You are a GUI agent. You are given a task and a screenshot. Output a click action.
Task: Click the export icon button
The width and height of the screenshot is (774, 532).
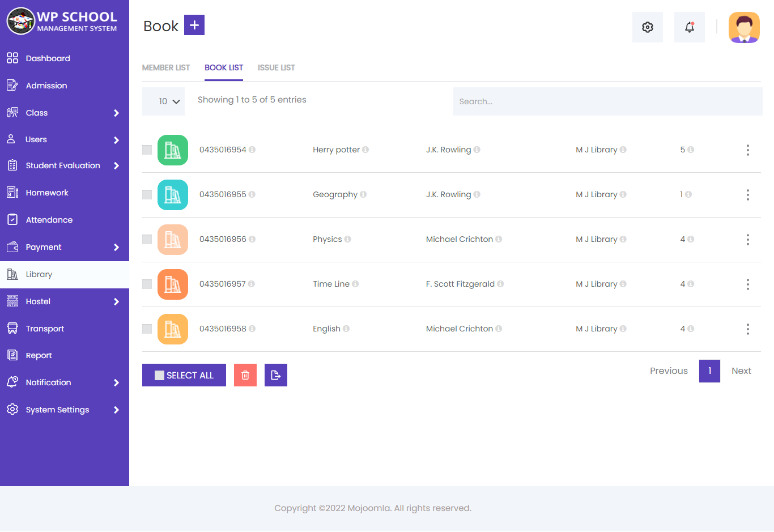coord(276,375)
